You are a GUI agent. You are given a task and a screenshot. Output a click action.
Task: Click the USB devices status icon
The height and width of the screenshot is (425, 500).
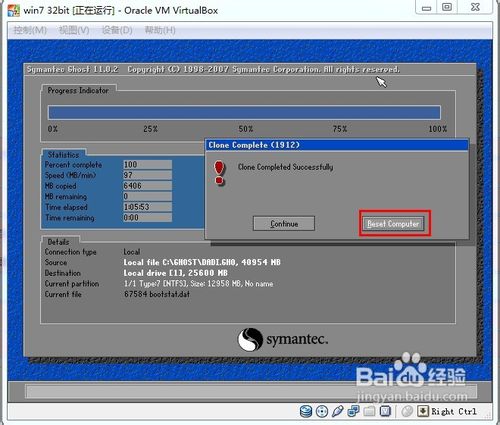click(337, 411)
